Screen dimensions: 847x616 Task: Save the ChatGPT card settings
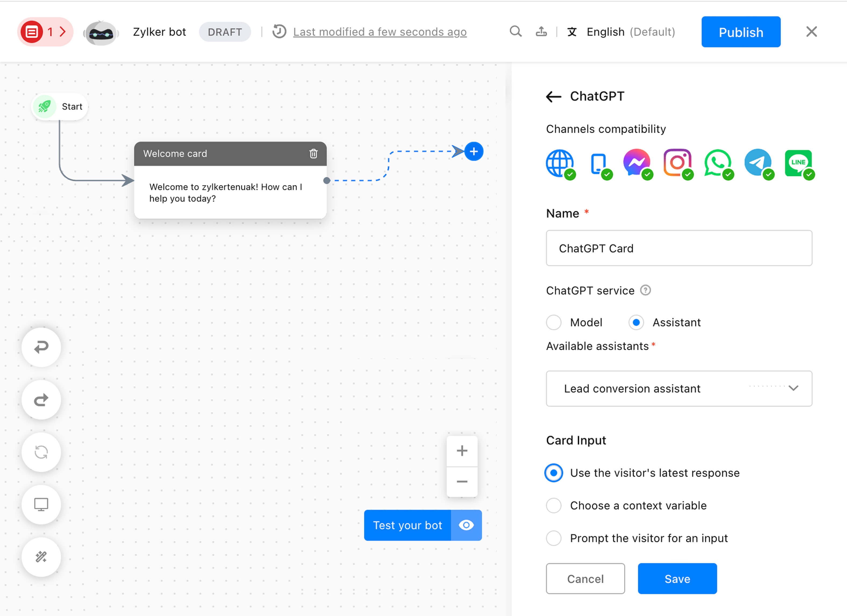[677, 579]
